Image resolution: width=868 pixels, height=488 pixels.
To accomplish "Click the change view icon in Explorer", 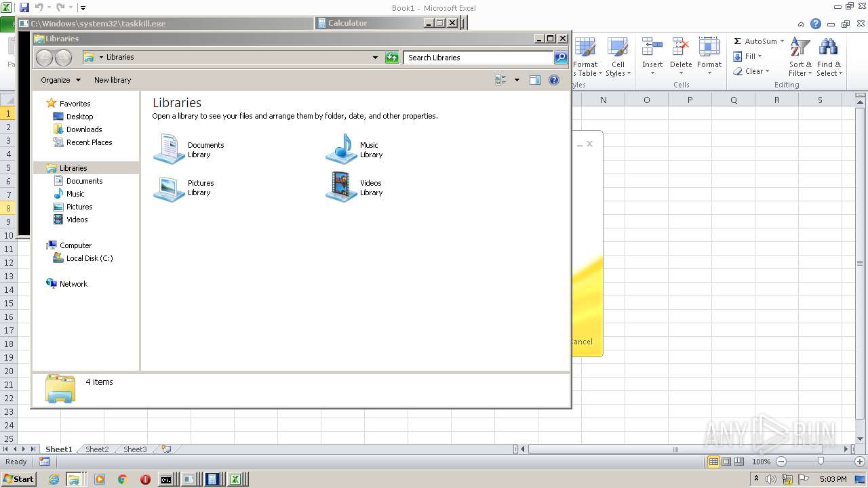I will coord(501,80).
